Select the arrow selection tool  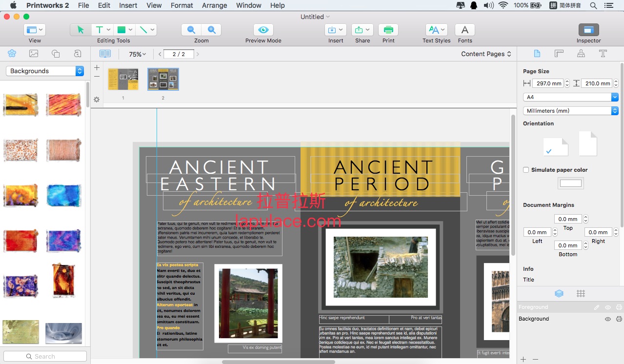[81, 30]
